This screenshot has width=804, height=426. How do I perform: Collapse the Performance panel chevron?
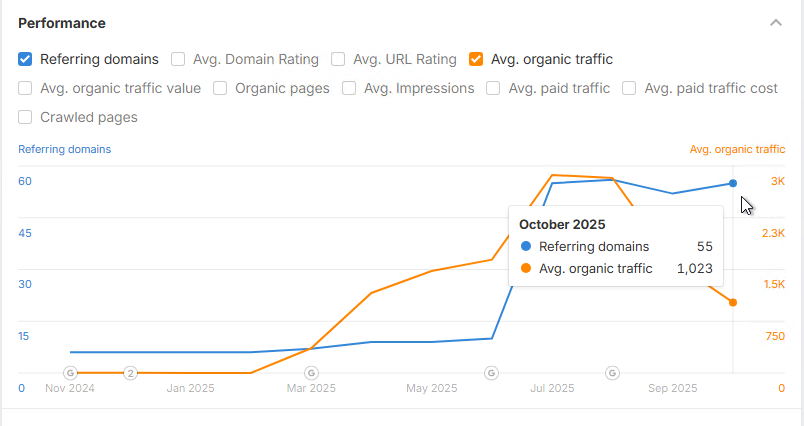coord(775,23)
